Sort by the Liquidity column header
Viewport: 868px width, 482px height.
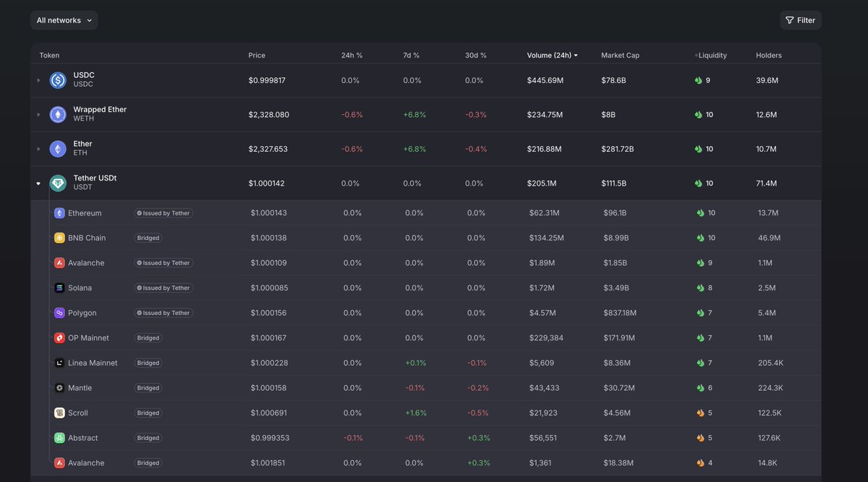(711, 56)
